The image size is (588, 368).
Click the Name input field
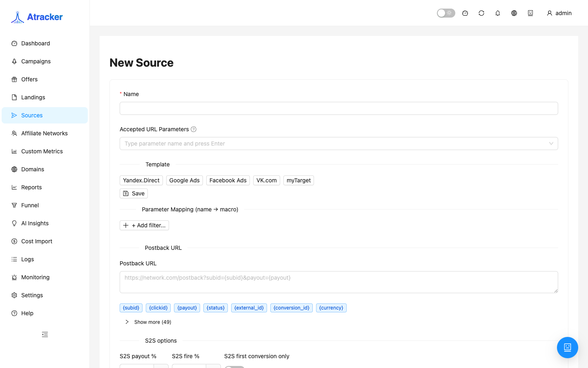[x=339, y=108]
